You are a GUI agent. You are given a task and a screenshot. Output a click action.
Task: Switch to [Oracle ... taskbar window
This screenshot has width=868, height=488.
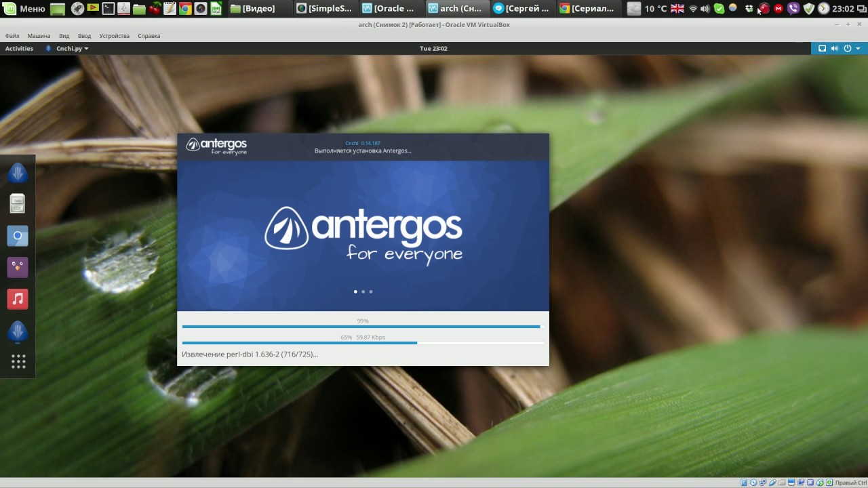(x=392, y=9)
